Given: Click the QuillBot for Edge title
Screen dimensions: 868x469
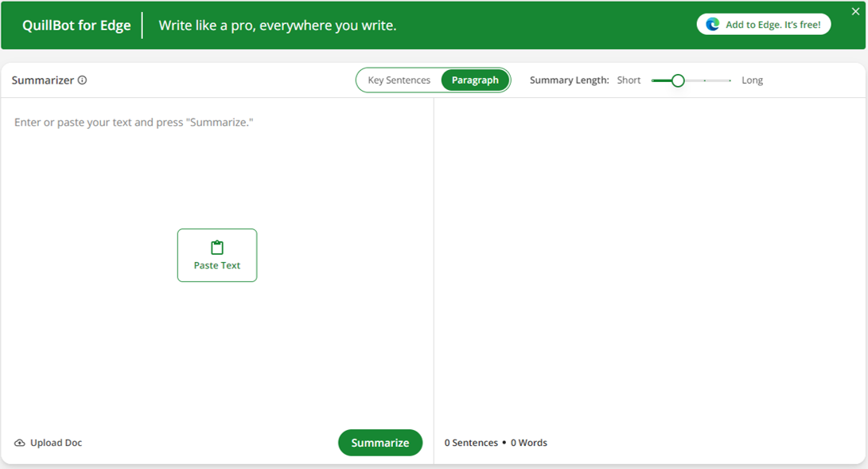Looking at the screenshot, I should click(76, 25).
